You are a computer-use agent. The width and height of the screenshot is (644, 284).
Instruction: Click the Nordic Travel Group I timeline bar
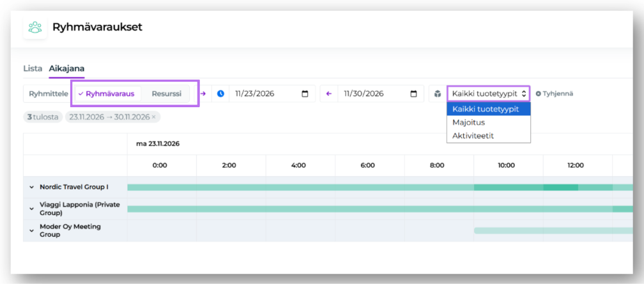pos(380,188)
